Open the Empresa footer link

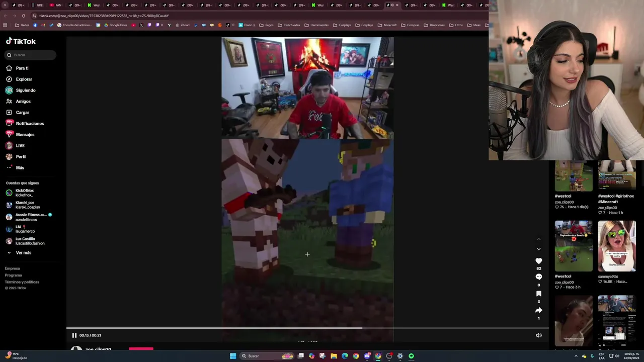pos(13,268)
